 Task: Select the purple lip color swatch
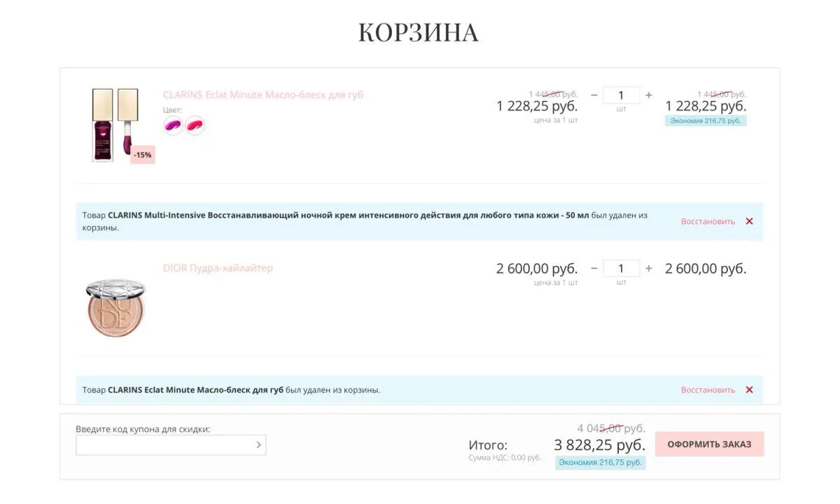(x=173, y=125)
